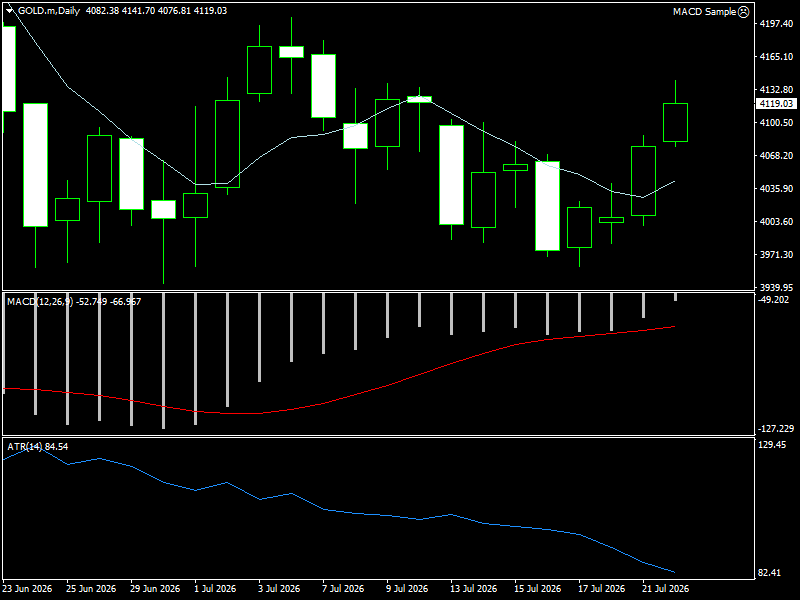Click the 129.45 ATR scale value
Screen dimensions: 800x600
click(x=772, y=445)
